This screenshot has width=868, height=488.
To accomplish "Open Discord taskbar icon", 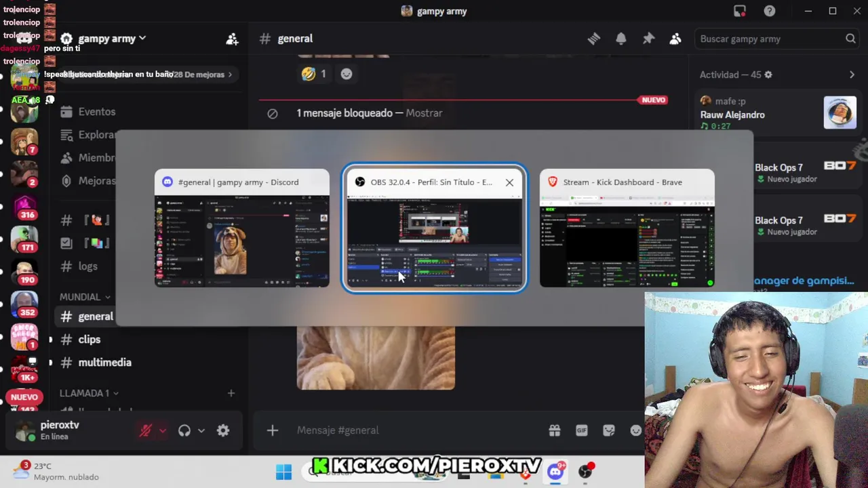I will click(x=556, y=471).
